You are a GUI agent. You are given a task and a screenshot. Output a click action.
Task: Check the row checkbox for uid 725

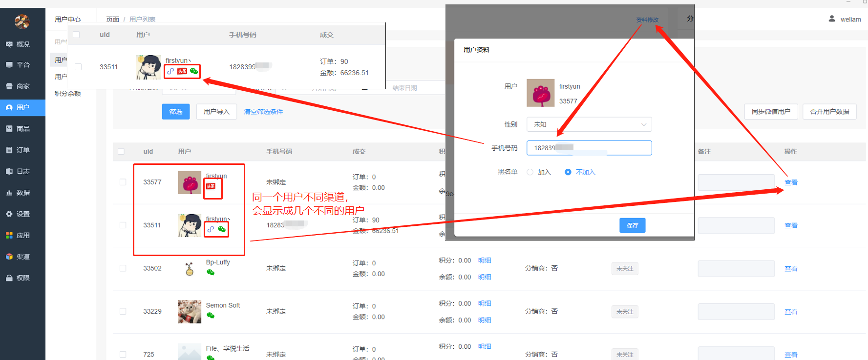click(123, 355)
